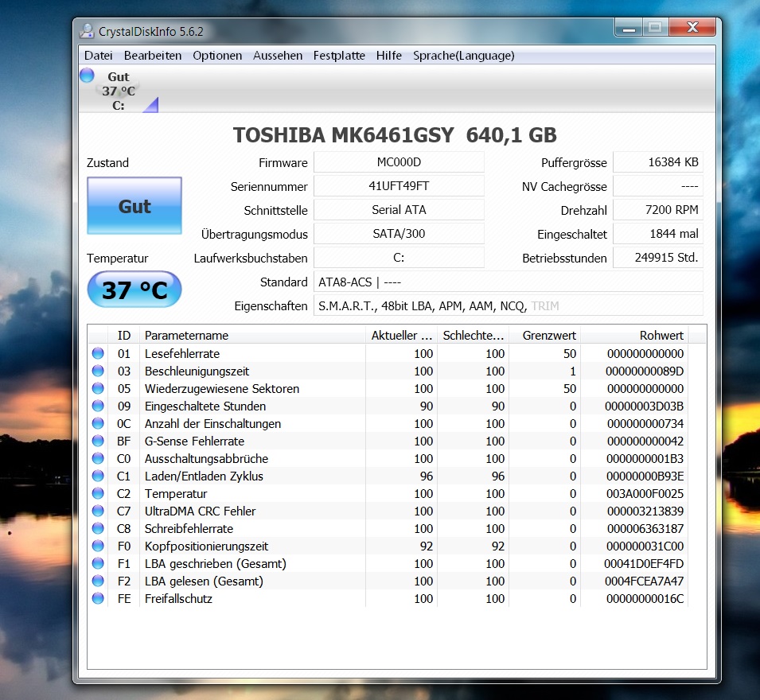Click the Kopfpositionierungszeit parameter name
Viewport: 760px width, 700px height.
[206, 546]
